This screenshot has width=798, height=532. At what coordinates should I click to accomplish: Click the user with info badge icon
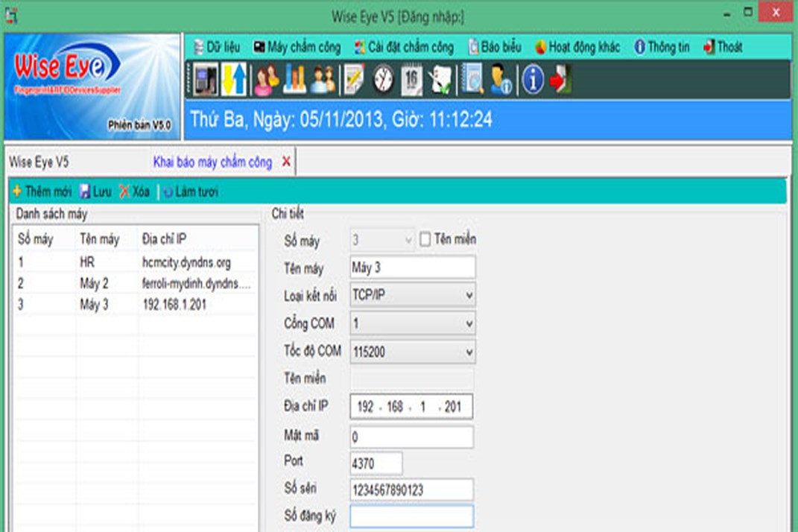tap(501, 80)
